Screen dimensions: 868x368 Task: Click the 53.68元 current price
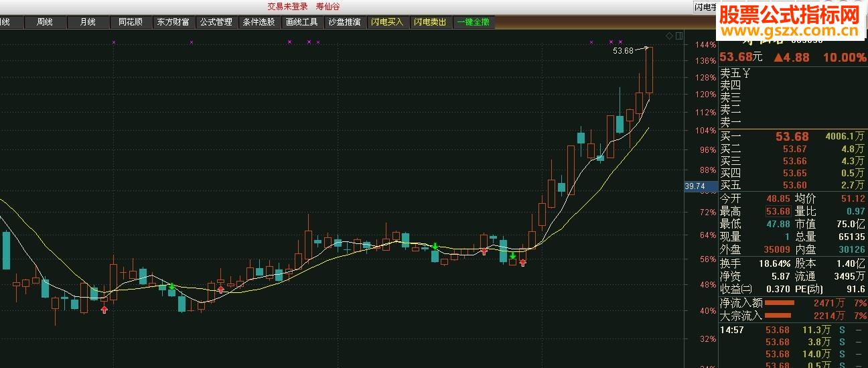coord(741,57)
